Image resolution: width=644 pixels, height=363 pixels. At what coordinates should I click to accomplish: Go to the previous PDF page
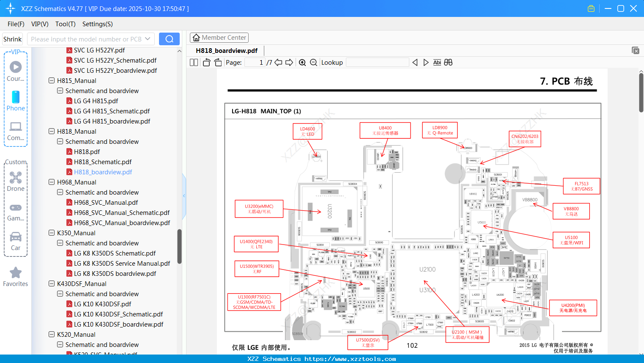pos(278,63)
